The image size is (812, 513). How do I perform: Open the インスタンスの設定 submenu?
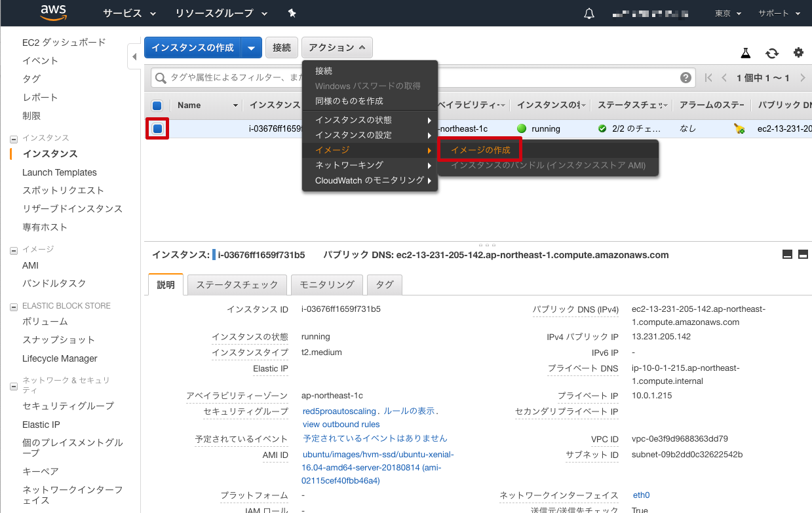point(370,135)
